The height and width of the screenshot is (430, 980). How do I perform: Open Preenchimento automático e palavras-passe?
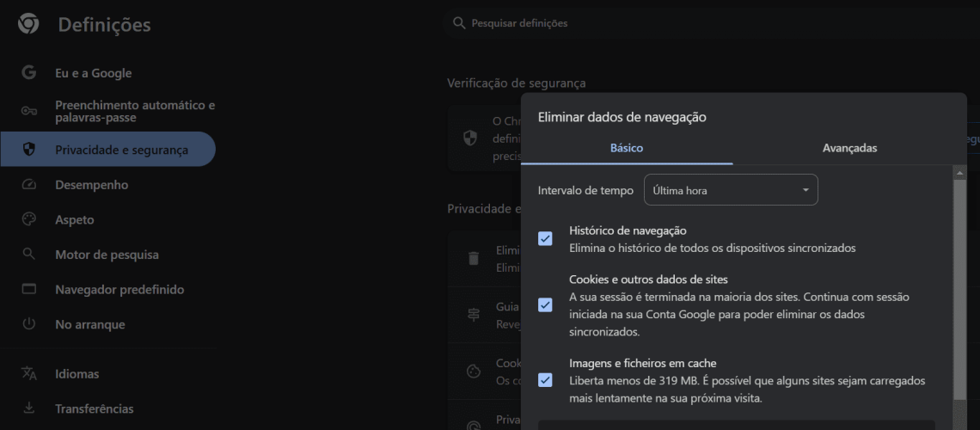(x=108, y=111)
